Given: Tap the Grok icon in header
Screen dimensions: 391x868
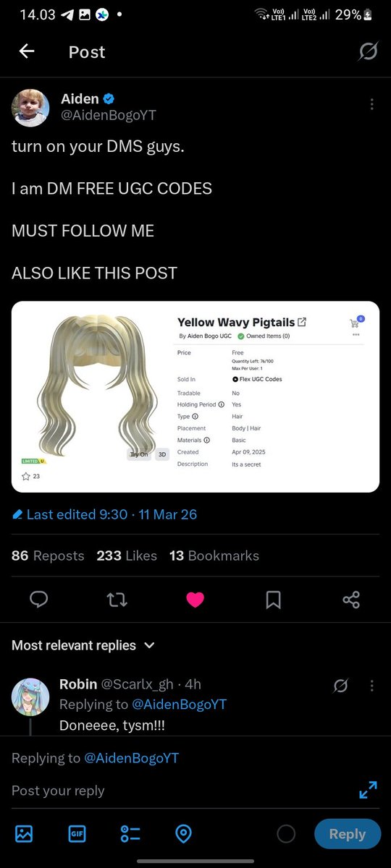Looking at the screenshot, I should click(x=368, y=51).
